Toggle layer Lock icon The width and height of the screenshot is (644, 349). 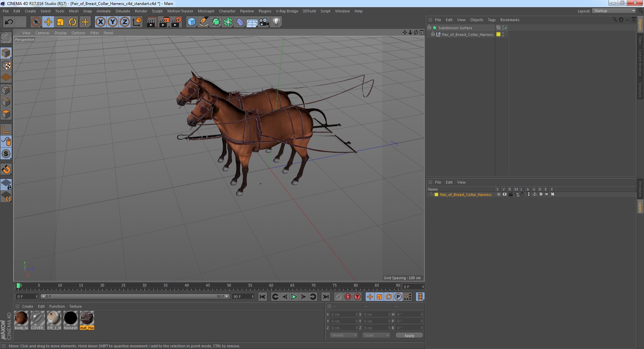(x=522, y=195)
